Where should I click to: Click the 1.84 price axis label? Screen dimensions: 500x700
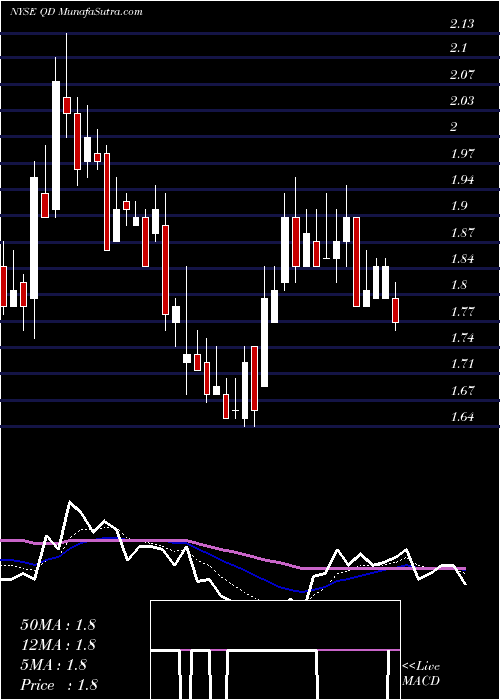(x=462, y=258)
